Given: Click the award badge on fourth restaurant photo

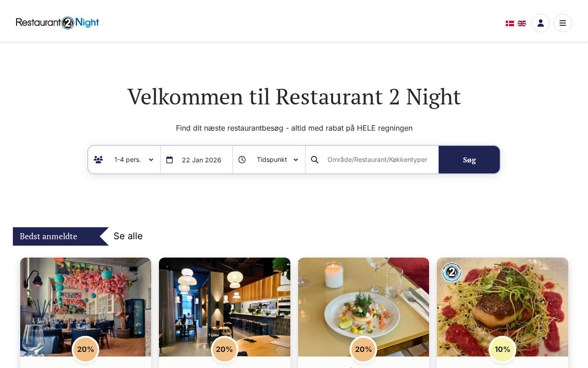Looking at the screenshot, I should coord(452,272).
